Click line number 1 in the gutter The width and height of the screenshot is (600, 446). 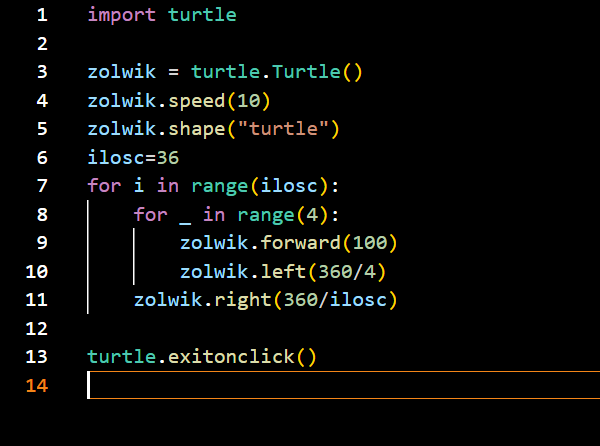coord(41,15)
